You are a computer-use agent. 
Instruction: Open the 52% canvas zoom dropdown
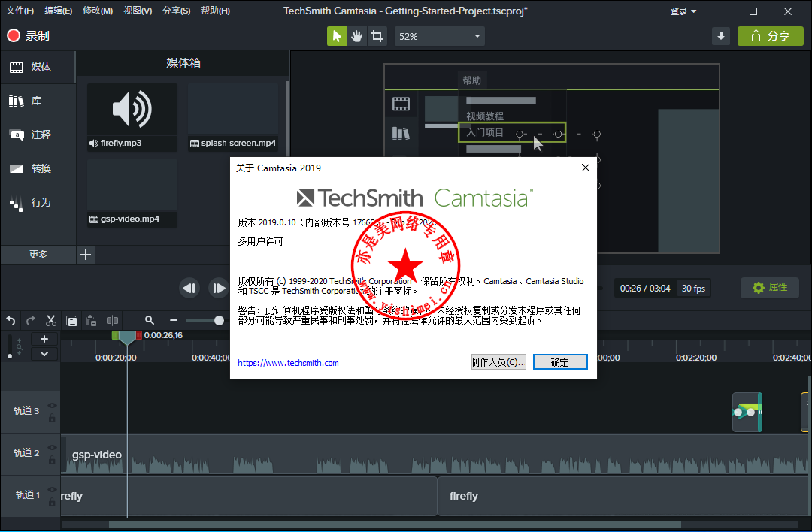(440, 36)
